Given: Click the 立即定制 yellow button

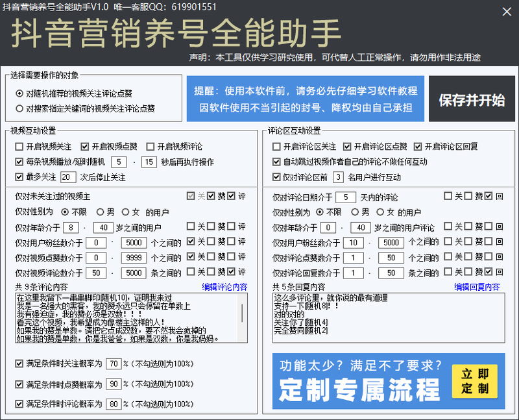Looking at the screenshot, I should [x=475, y=381].
